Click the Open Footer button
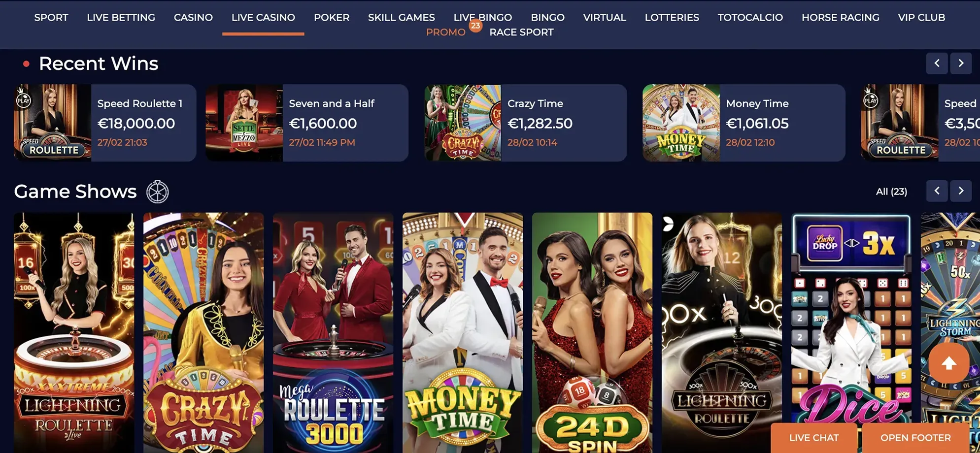Viewport: 980px width, 453px height. [x=915, y=438]
